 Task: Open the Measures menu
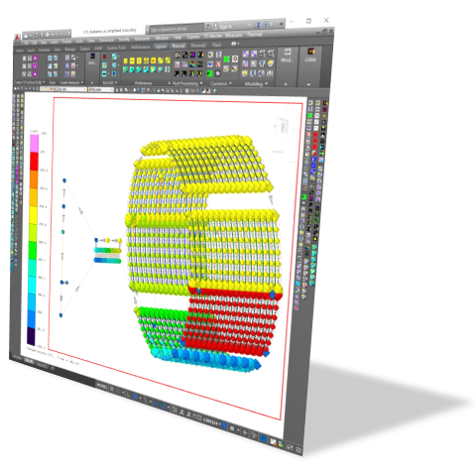[x=234, y=35]
